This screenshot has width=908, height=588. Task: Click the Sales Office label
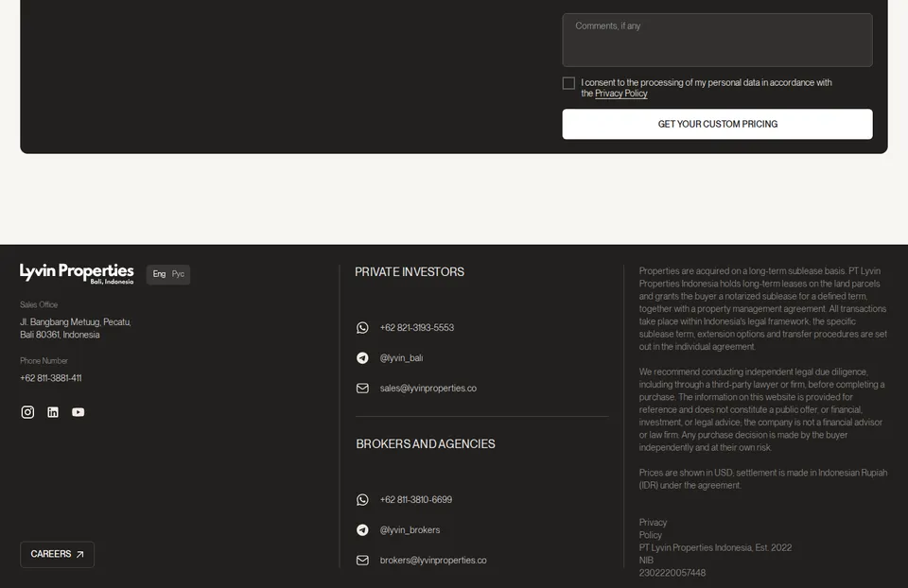click(x=39, y=304)
